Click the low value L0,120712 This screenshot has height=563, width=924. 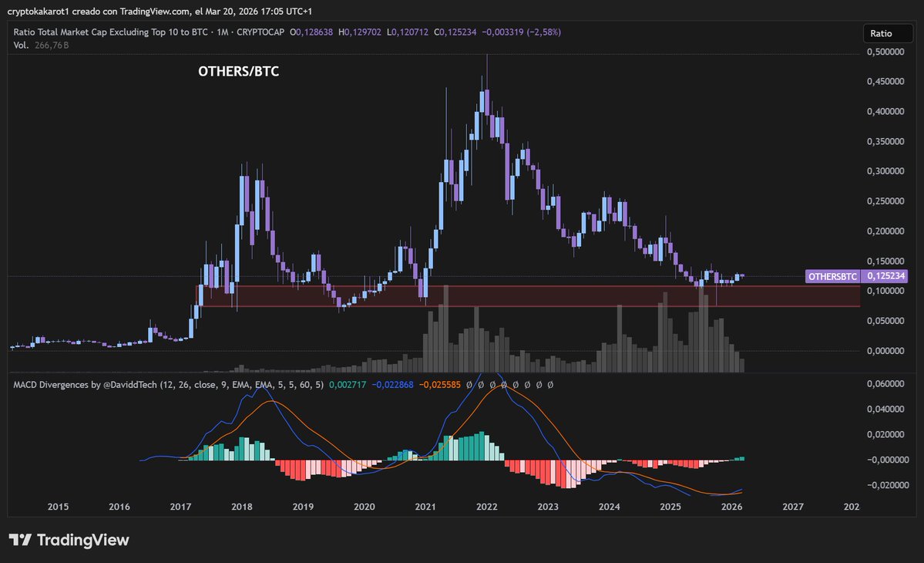point(407,32)
